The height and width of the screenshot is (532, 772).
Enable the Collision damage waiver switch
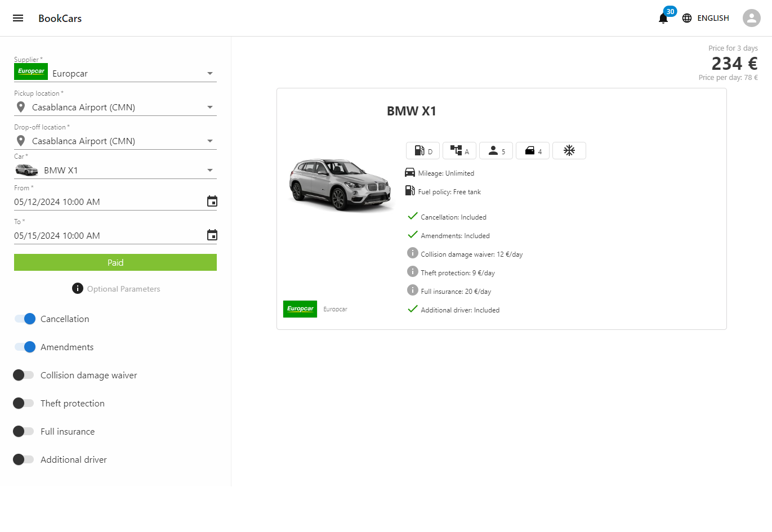[24, 375]
